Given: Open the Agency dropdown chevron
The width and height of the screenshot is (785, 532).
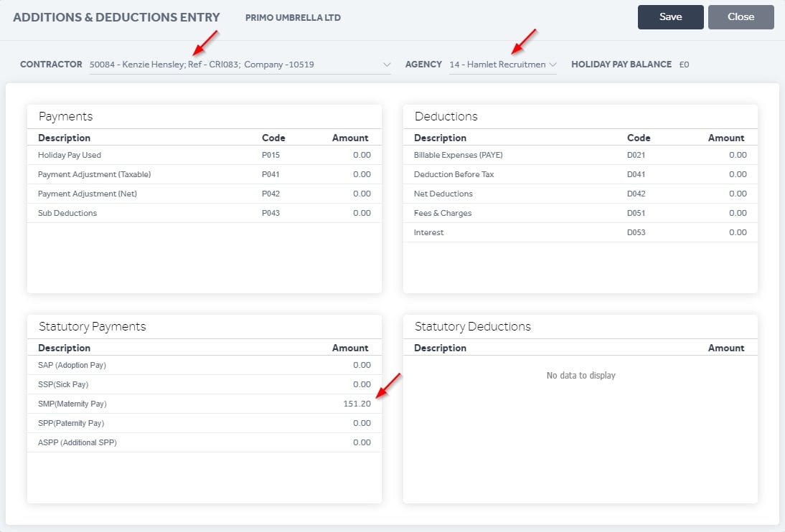Looking at the screenshot, I should pyautogui.click(x=553, y=65).
